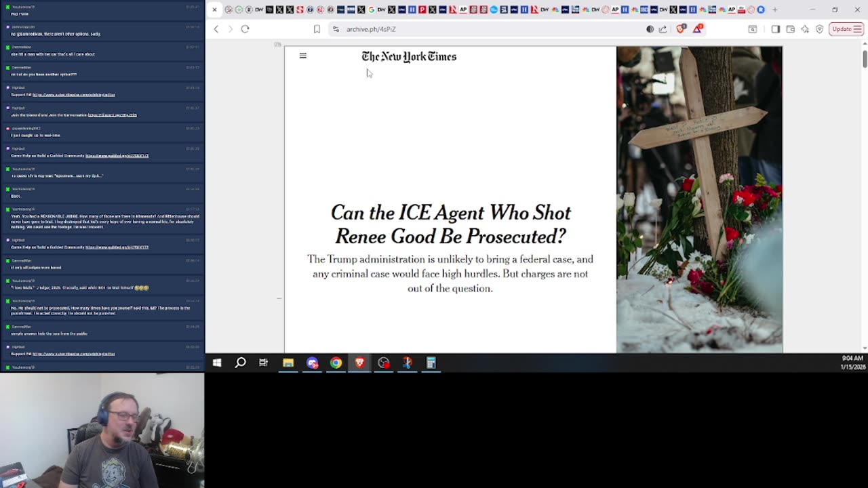868x488 pixels.
Task: Open the Snipping Tool taskbar icon
Action: coord(407,363)
